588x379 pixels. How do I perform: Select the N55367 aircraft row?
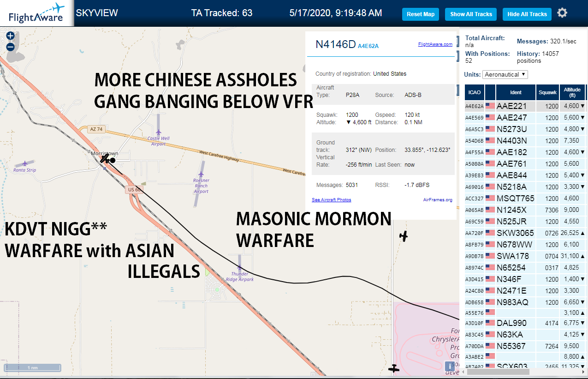point(526,346)
